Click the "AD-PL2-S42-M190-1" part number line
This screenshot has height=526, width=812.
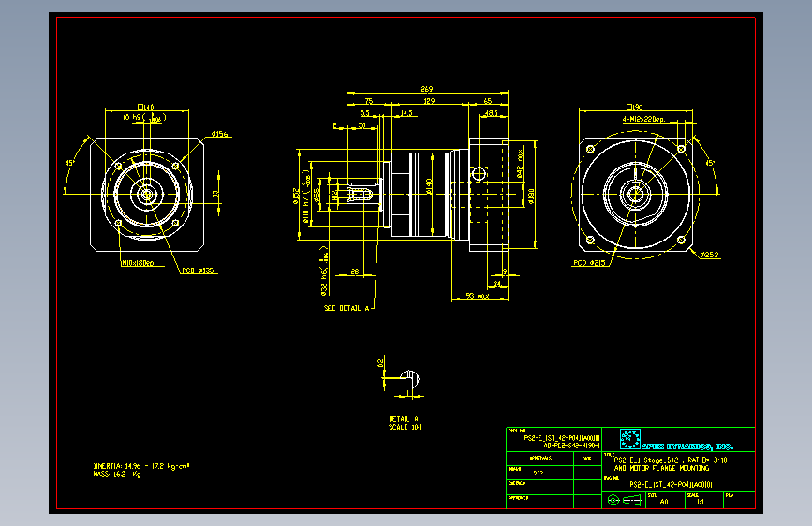(x=571, y=446)
